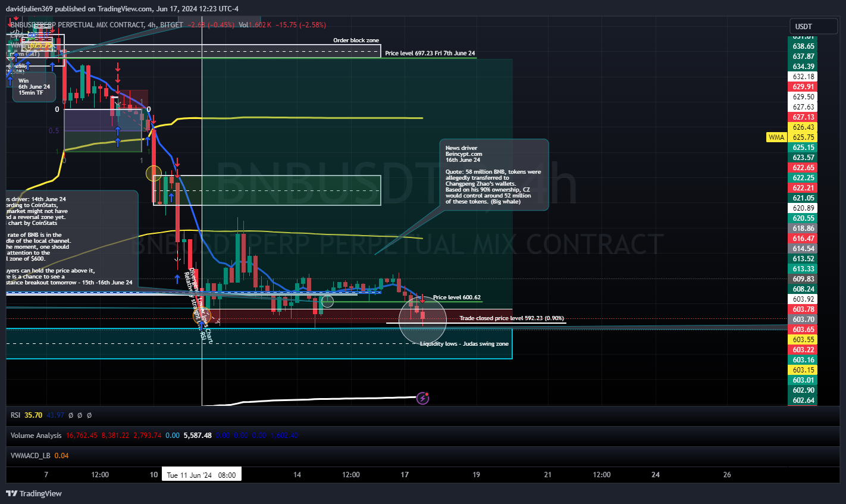This screenshot has height=504, width=846.
Task: Click the 626.43 yellow price label
Action: click(x=803, y=127)
